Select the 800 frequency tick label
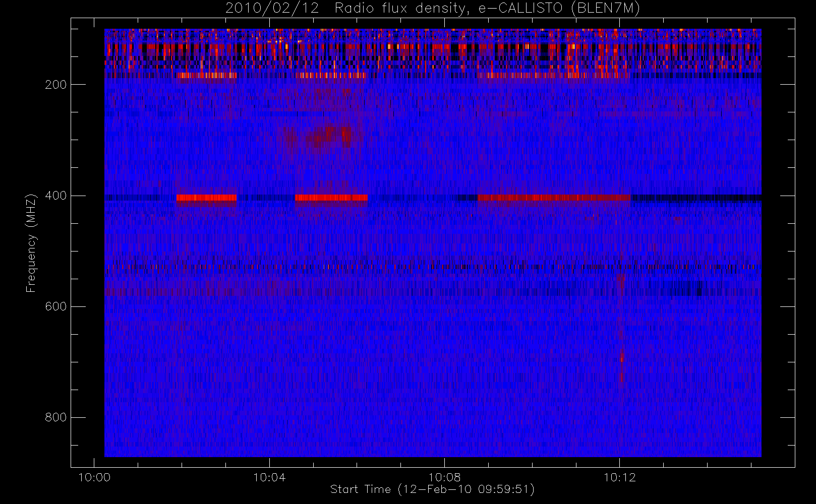Screen dimensions: 816x504 (x=56, y=417)
